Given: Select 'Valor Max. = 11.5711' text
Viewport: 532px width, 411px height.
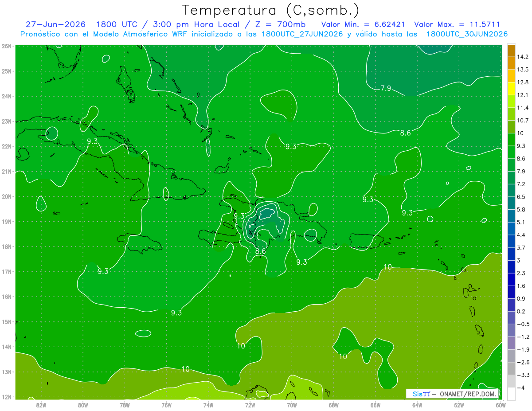Looking at the screenshot, I should point(457,24).
